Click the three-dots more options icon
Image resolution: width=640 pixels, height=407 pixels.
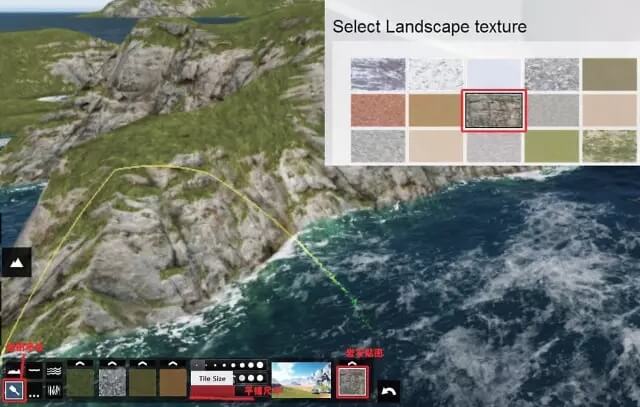[x=34, y=392]
